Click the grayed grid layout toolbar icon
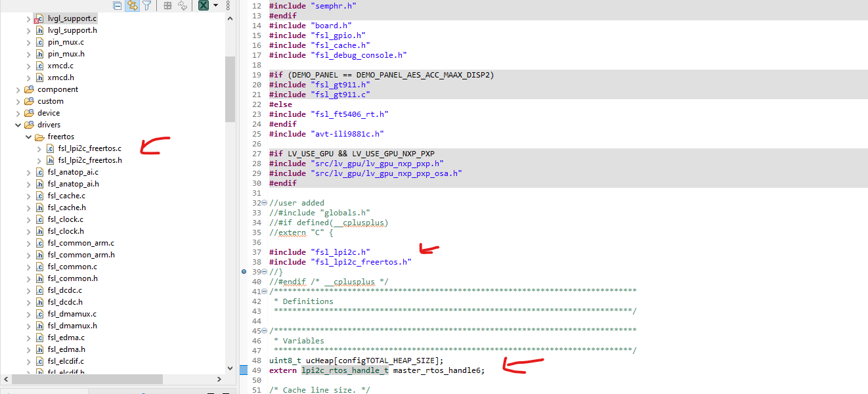This screenshot has height=394, width=868. click(x=167, y=6)
